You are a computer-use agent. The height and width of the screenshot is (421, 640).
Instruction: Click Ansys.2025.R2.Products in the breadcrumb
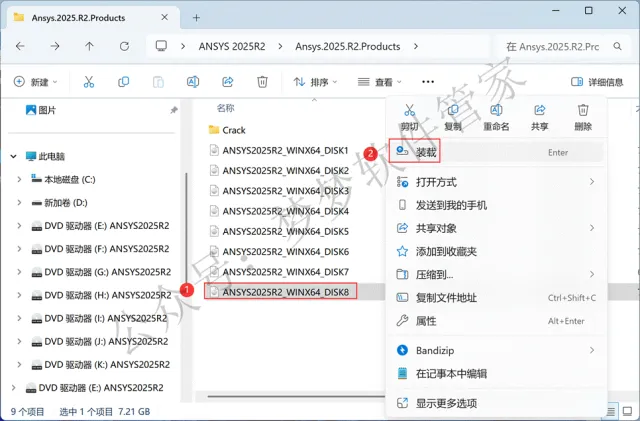click(x=348, y=46)
